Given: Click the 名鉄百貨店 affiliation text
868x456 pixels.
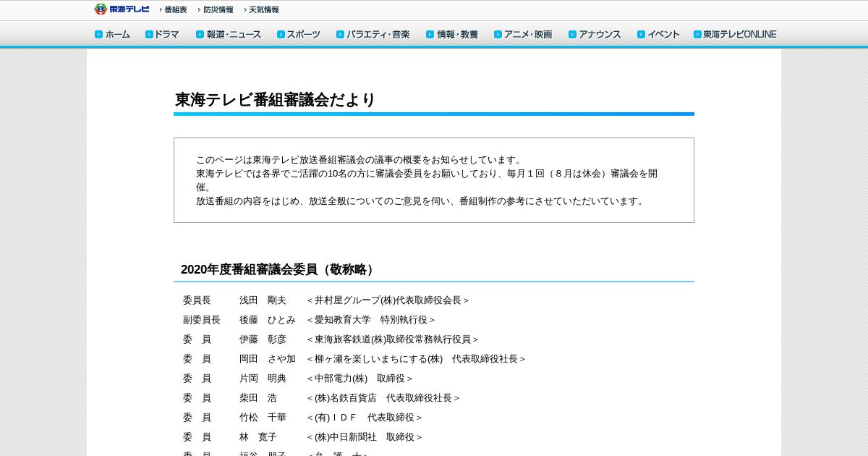Looking at the screenshot, I should pyautogui.click(x=383, y=398).
